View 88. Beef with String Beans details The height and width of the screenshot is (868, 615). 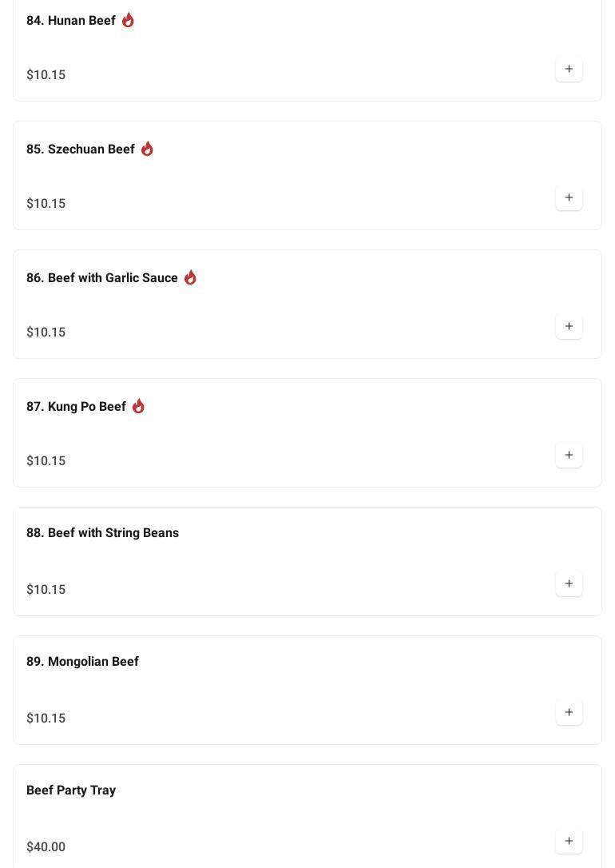(102, 533)
